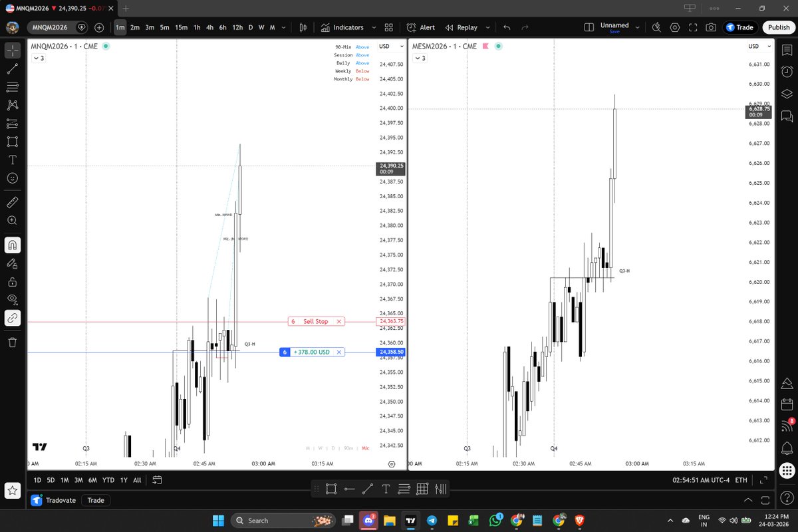Open the chart layout setup icon

point(589,27)
